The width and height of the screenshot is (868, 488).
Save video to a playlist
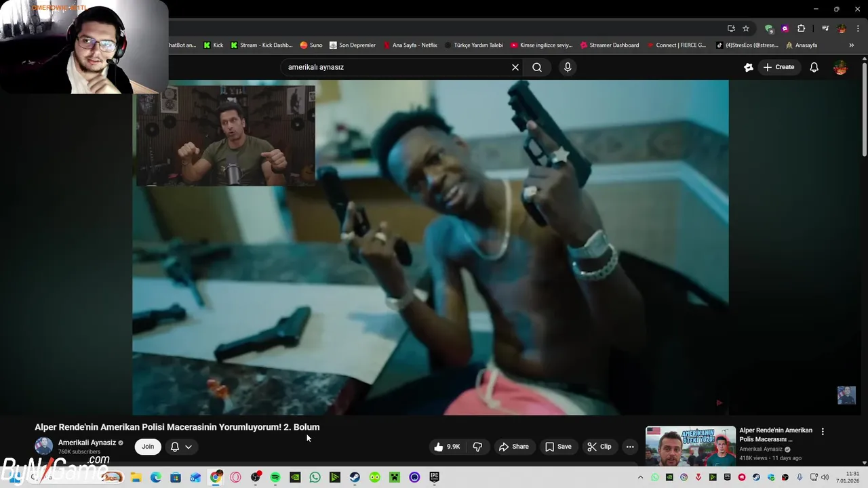point(558,447)
